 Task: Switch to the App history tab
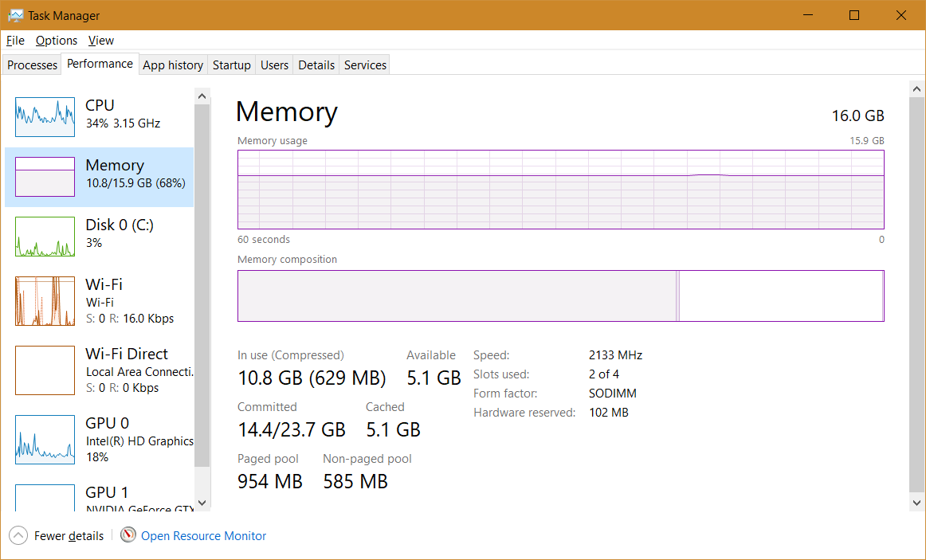[x=173, y=65]
